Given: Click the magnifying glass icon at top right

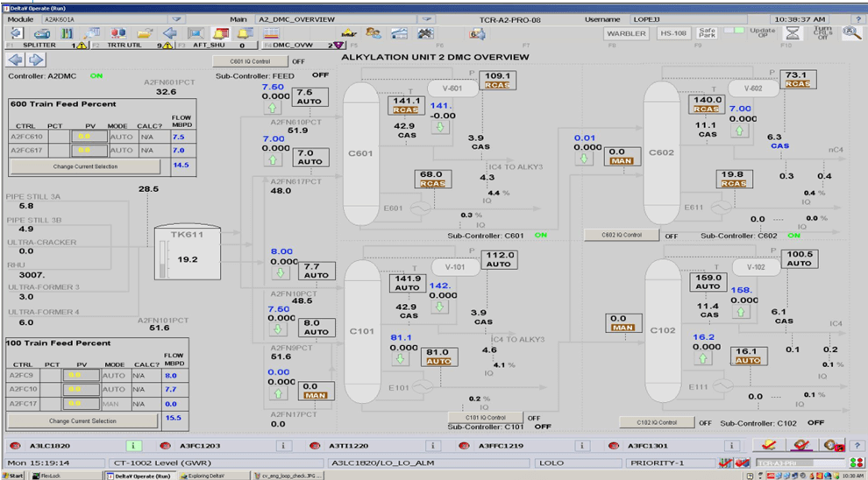Looking at the screenshot, I should pyautogui.click(x=851, y=33).
